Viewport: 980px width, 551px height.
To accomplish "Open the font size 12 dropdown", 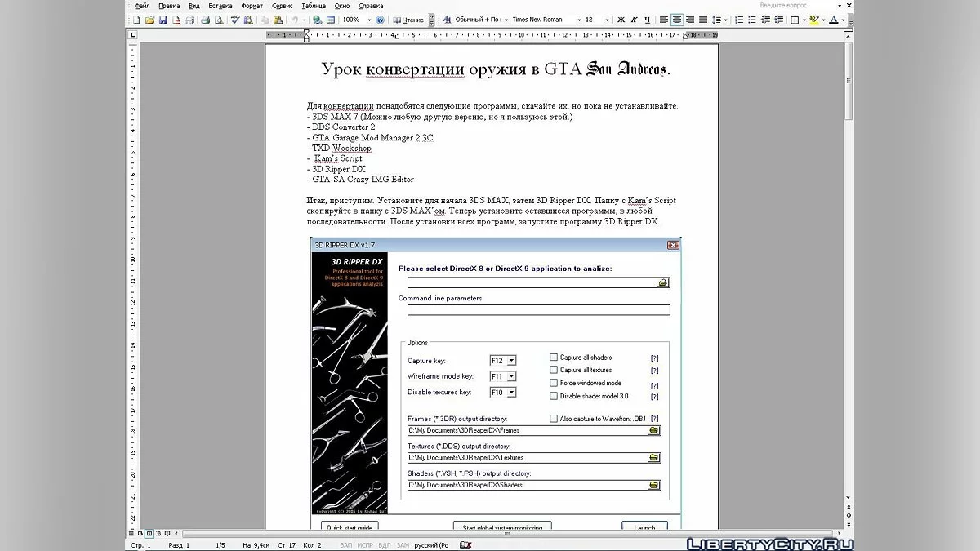I will tap(607, 20).
